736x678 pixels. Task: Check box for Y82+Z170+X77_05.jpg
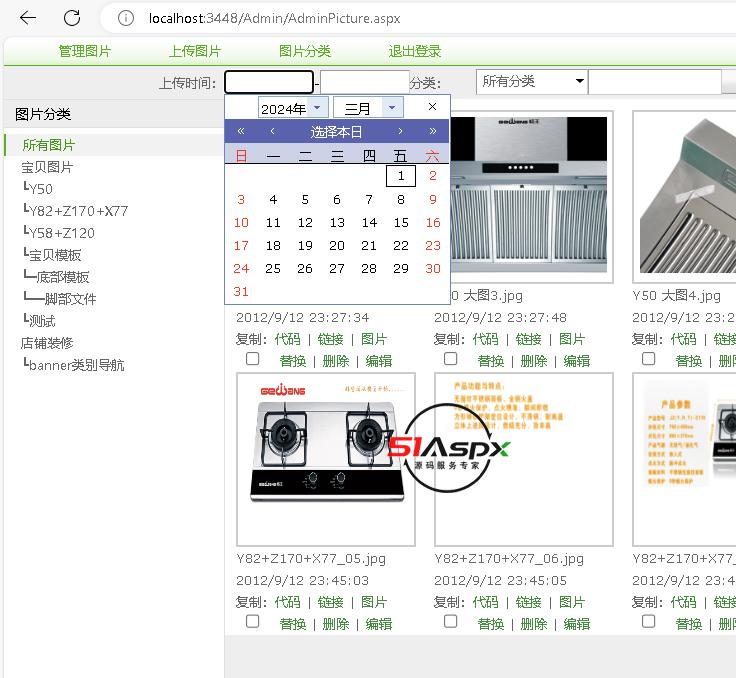(253, 622)
